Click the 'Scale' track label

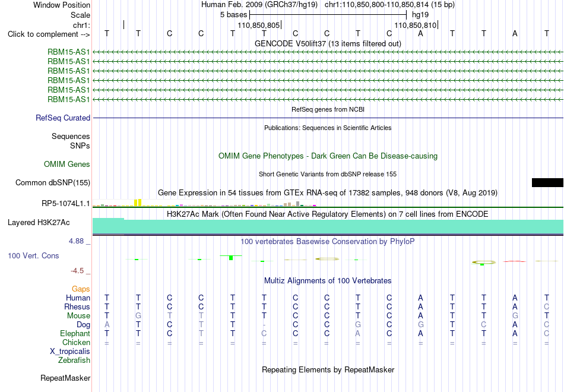(80, 15)
